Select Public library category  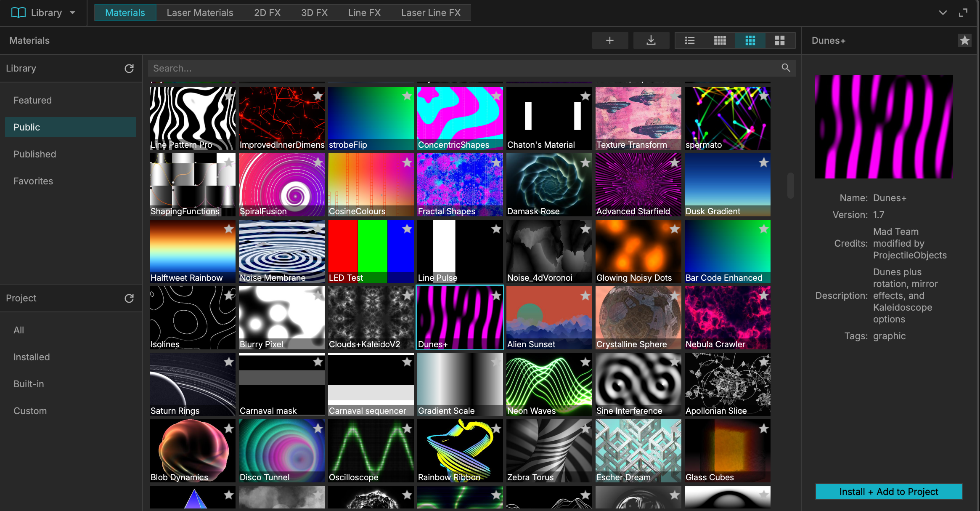pos(71,127)
